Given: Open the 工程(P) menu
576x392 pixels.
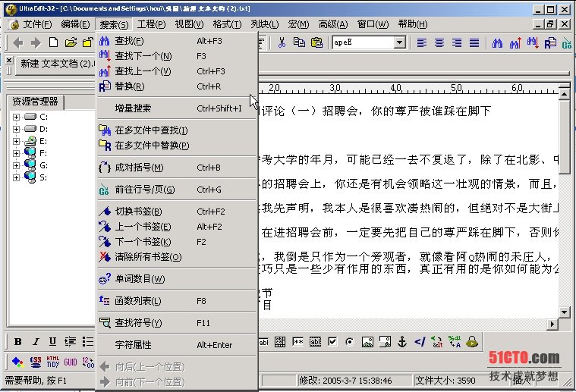Looking at the screenshot, I should pos(151,24).
